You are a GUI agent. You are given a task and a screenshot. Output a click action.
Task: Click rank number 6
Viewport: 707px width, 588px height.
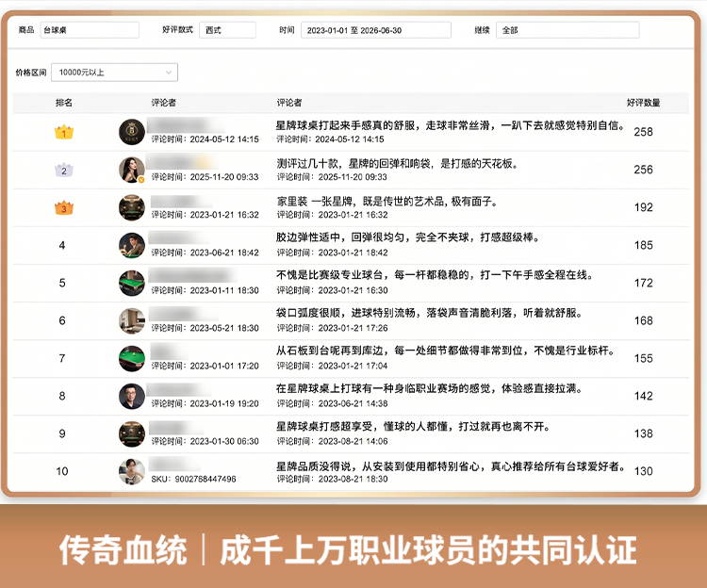coord(62,320)
